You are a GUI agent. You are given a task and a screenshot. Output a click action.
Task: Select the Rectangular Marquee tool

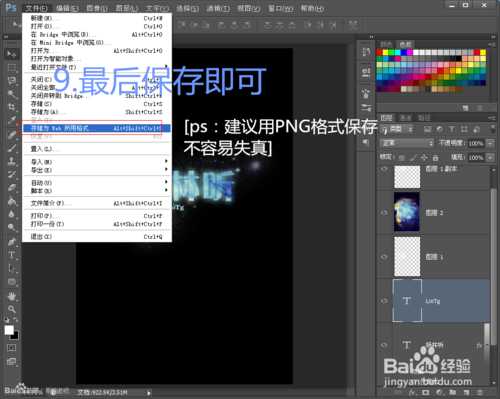12,67
